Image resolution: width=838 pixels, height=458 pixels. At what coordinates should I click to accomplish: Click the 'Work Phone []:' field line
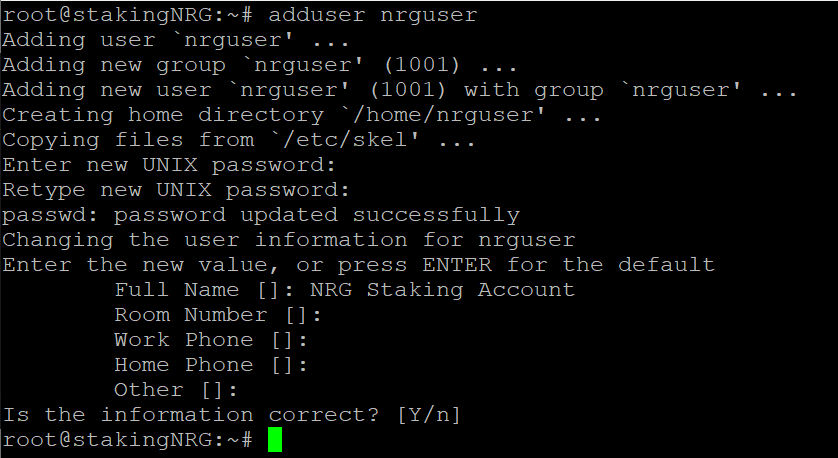211,340
